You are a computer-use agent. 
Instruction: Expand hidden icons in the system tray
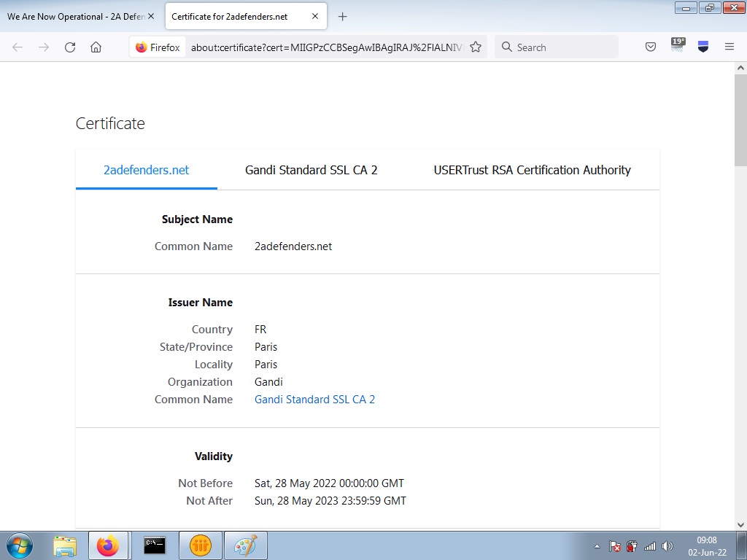[597, 546]
